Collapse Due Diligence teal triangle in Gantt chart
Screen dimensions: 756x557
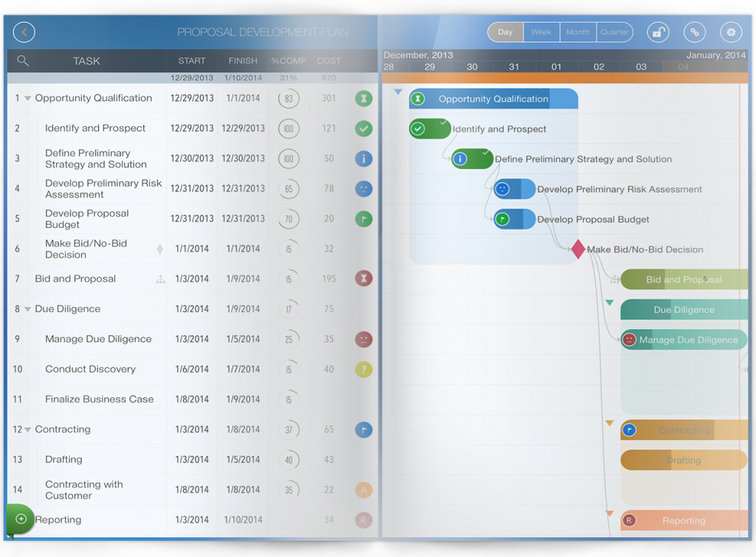[x=609, y=302]
